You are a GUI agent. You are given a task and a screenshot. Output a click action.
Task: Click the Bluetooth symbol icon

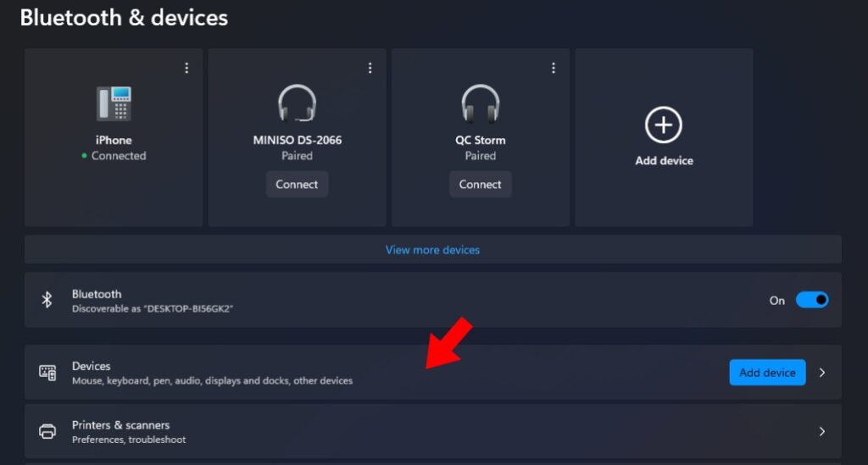(x=47, y=300)
